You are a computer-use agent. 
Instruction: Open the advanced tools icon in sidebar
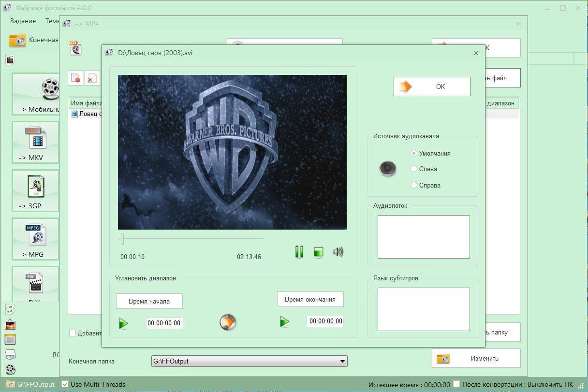point(10,369)
